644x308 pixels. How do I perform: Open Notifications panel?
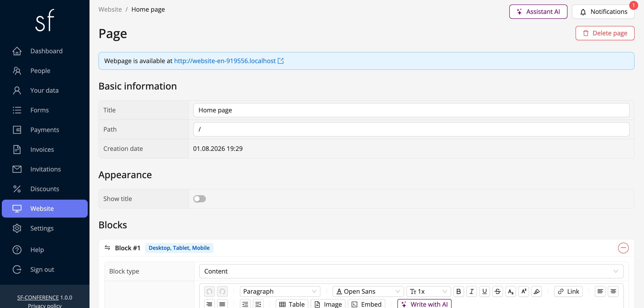point(603,11)
